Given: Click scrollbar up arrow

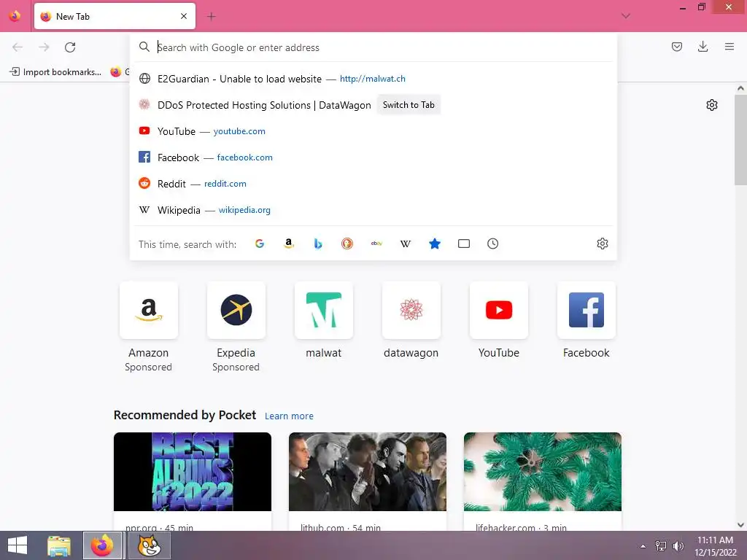Looking at the screenshot, I should (x=740, y=88).
